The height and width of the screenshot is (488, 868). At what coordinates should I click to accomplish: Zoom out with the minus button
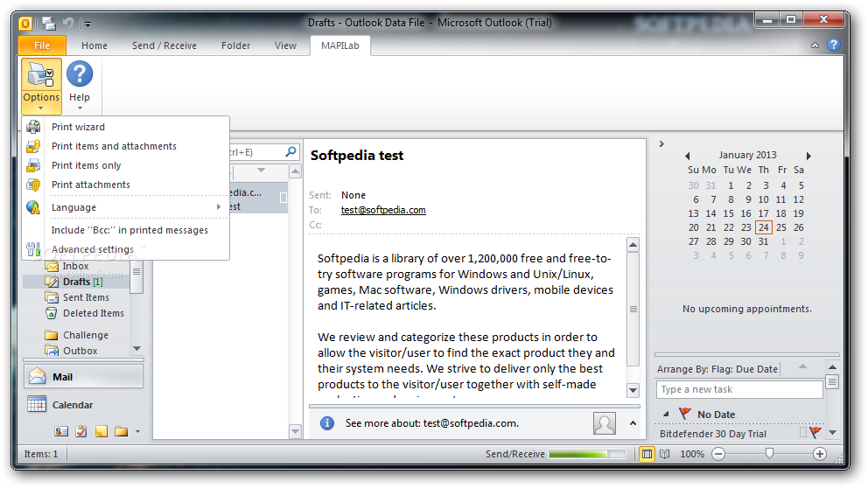pyautogui.click(x=718, y=454)
